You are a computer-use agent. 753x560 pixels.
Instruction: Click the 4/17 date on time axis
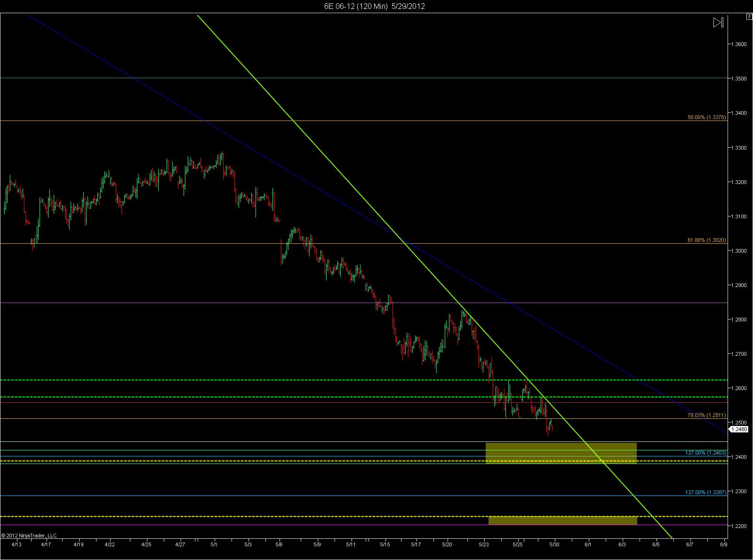point(46,544)
